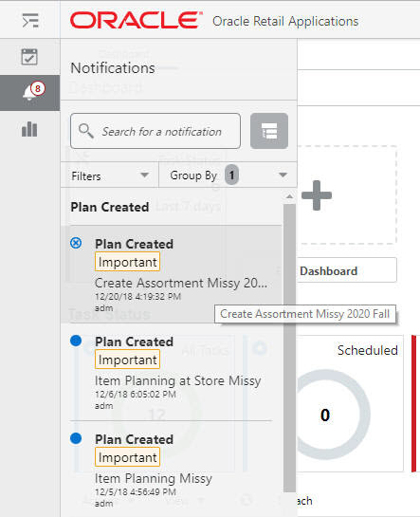Expand the Group By dropdown

tap(228, 175)
